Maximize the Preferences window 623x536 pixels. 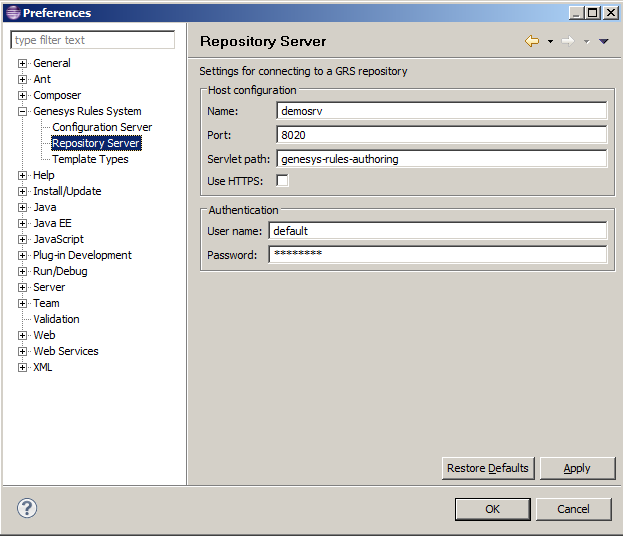593,13
